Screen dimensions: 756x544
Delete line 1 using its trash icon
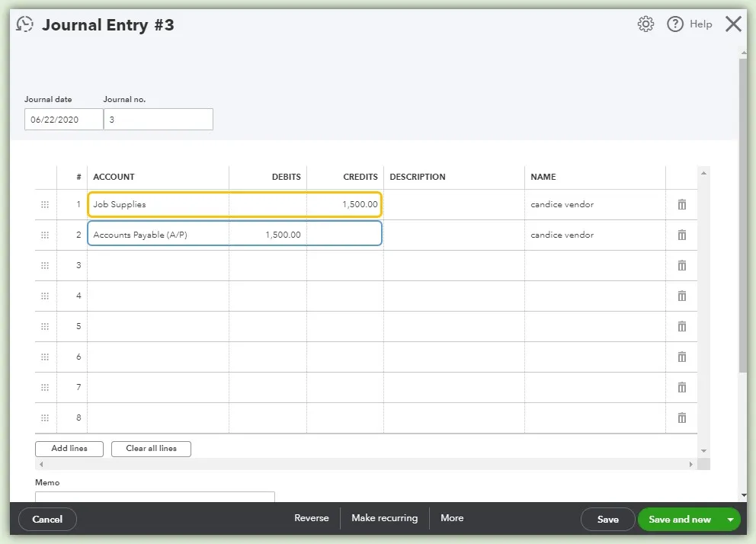click(681, 204)
